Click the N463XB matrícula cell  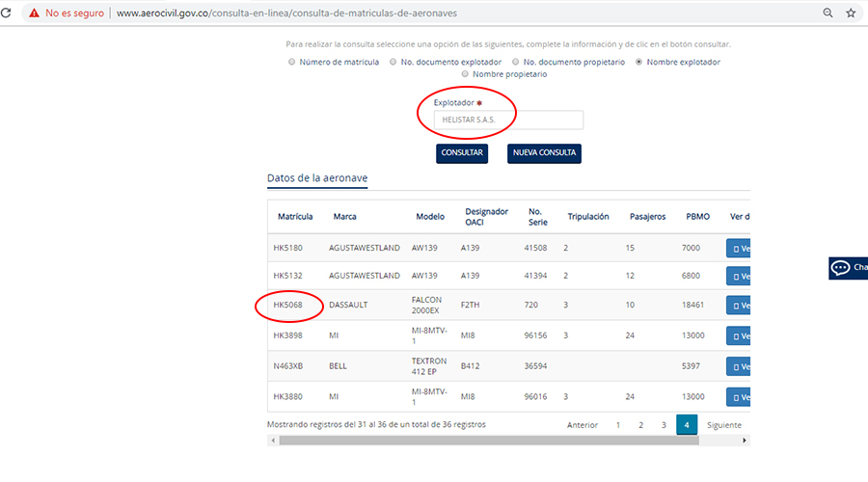(x=287, y=365)
